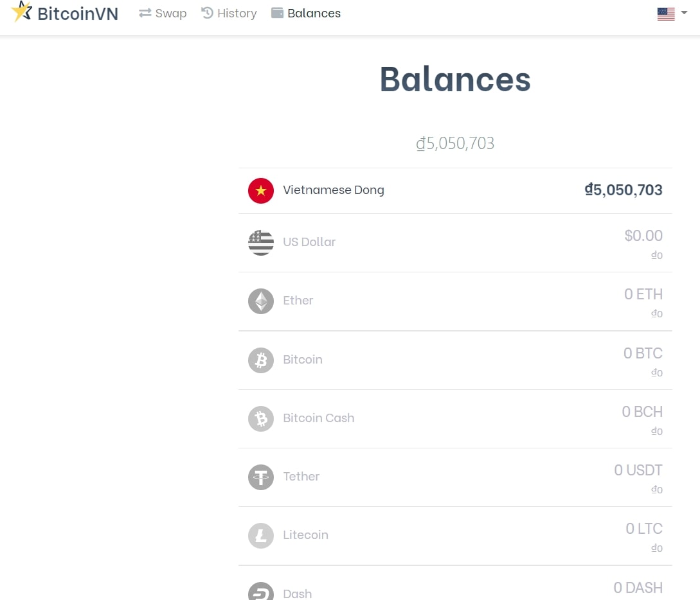The height and width of the screenshot is (600, 700).
Task: Open the language flag dropdown
Action: [666, 13]
